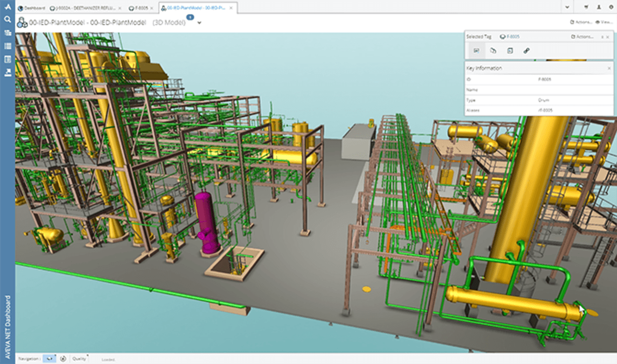Open associations link icon for F-8005
Screen dimensions: 617x364
click(527, 50)
